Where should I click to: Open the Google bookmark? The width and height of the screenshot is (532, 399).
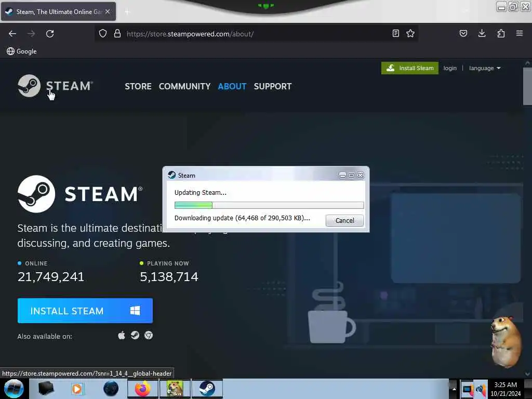[22, 51]
